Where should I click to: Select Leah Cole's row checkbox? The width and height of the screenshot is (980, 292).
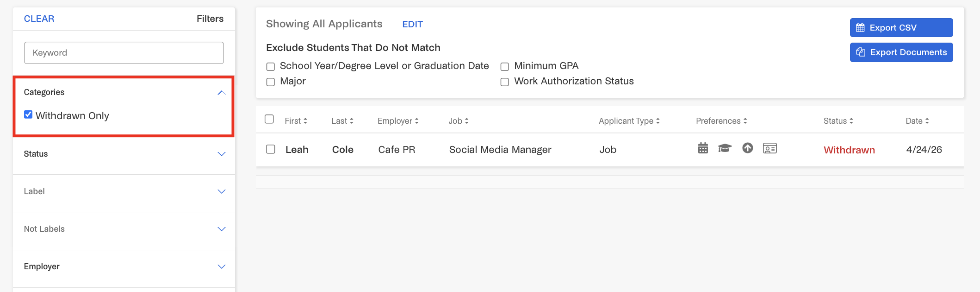[x=271, y=149]
